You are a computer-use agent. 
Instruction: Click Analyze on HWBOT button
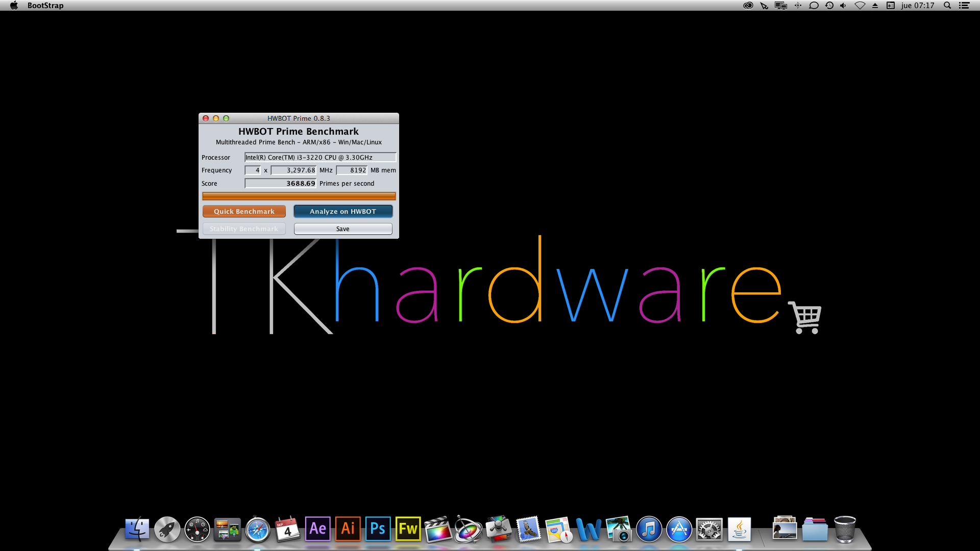click(x=343, y=211)
